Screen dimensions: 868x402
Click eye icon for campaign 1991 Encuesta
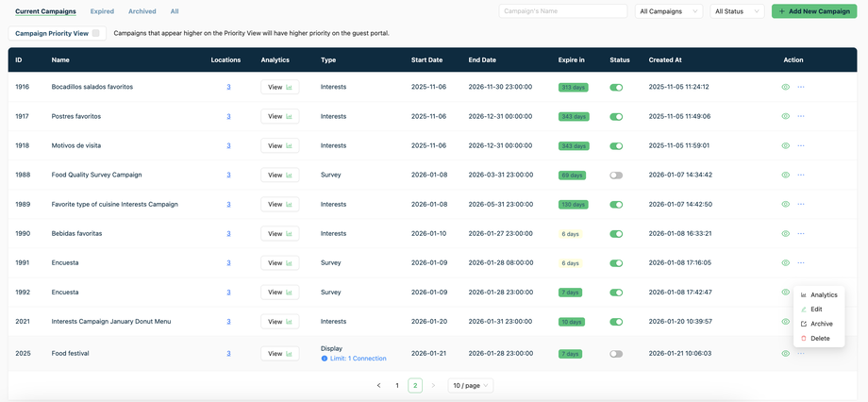pos(785,263)
